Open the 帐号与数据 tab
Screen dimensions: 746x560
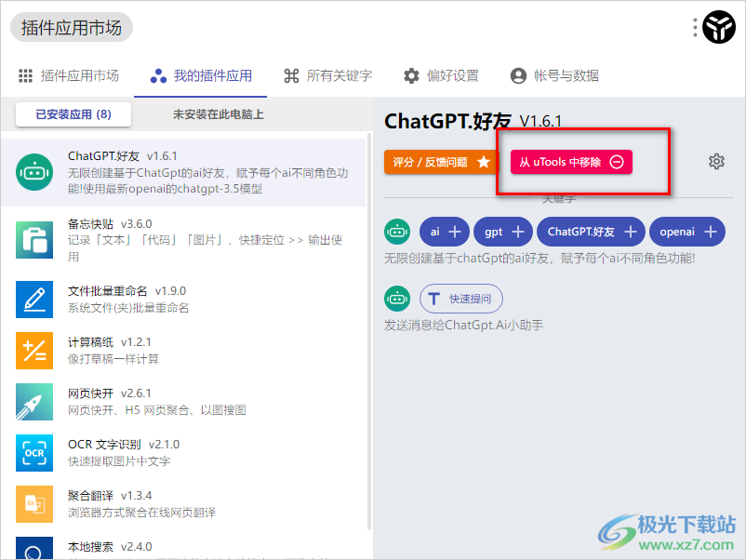coord(554,75)
